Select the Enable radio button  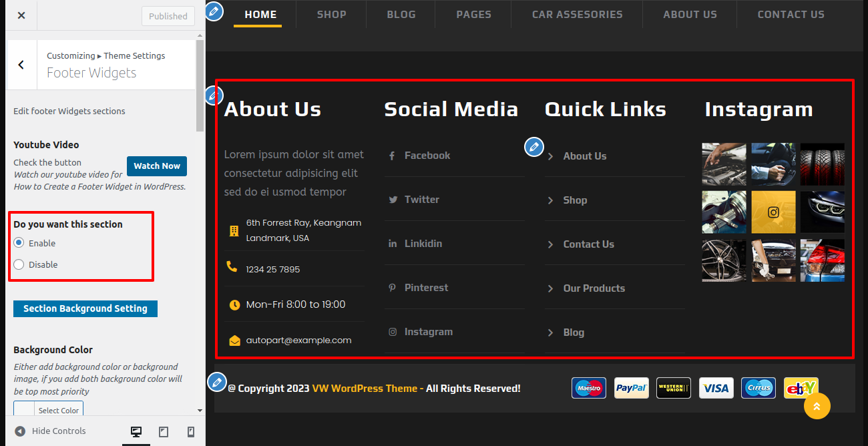click(x=19, y=243)
